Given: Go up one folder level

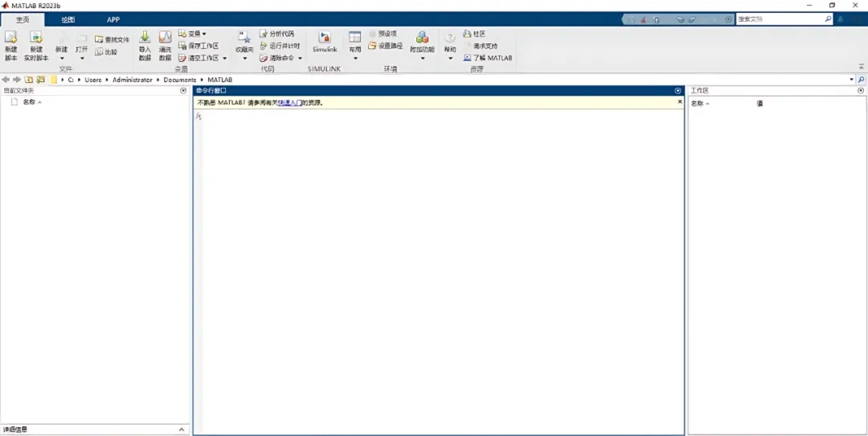Looking at the screenshot, I should pos(29,80).
